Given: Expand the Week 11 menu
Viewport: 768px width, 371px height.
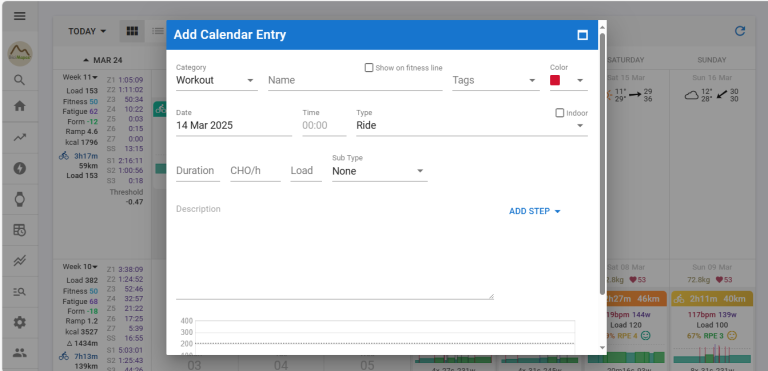Looking at the screenshot, I should click(x=80, y=77).
